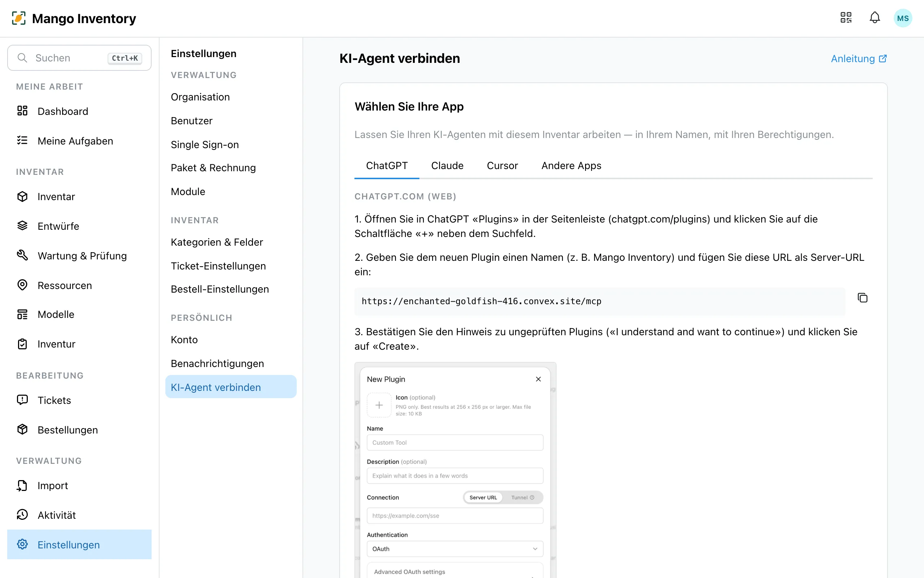This screenshot has width=924, height=578.
Task: Focus the Suchen search field
Action: click(79, 58)
